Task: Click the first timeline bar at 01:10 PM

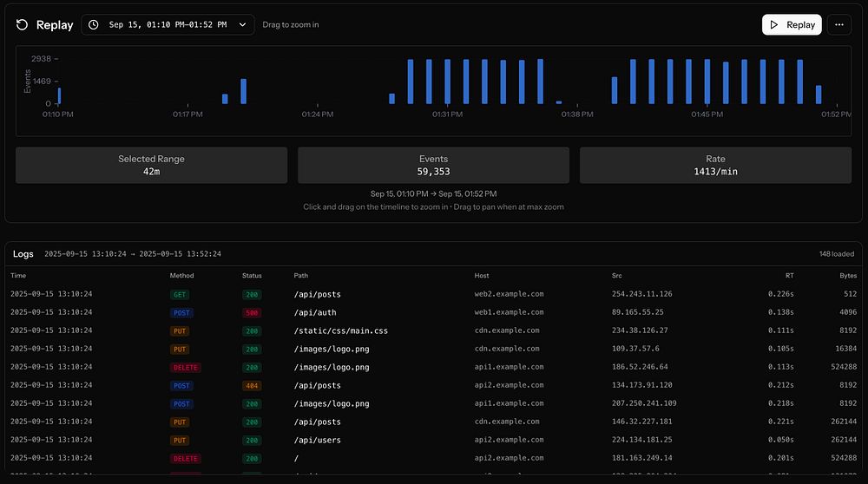Action: point(59,95)
